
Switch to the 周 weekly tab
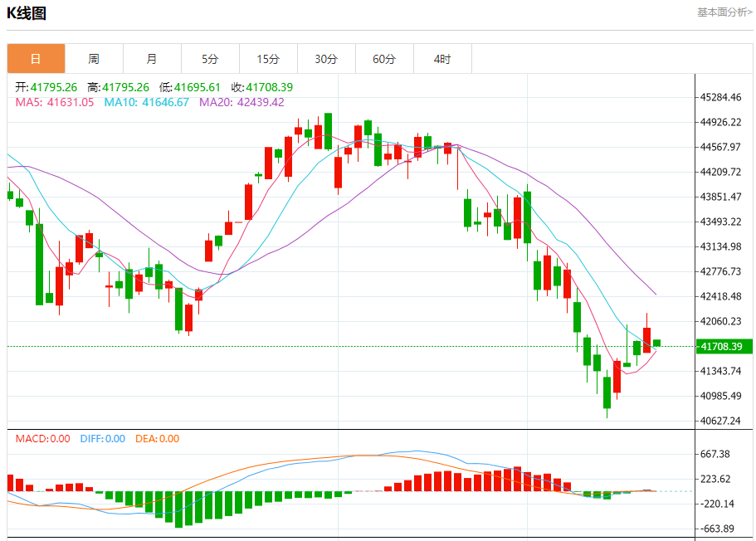pyautogui.click(x=94, y=59)
